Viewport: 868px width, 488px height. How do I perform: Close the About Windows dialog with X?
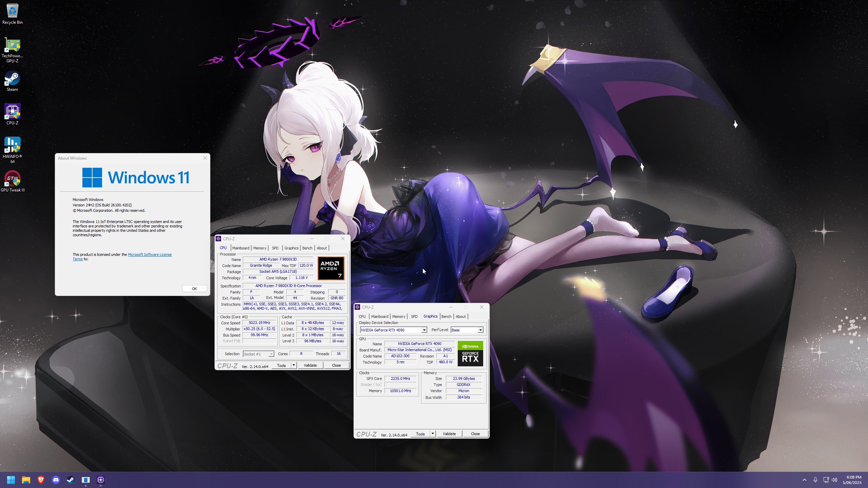click(x=205, y=158)
